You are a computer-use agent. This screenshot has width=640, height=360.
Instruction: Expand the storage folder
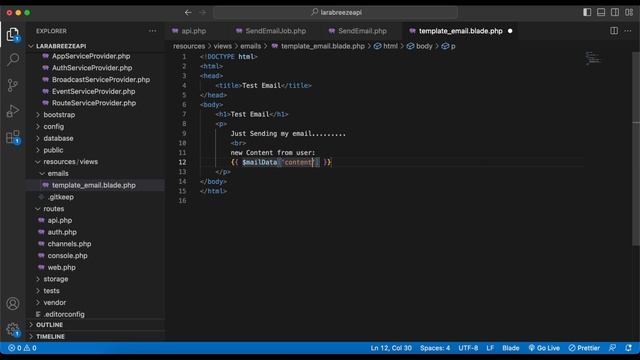(x=56, y=279)
